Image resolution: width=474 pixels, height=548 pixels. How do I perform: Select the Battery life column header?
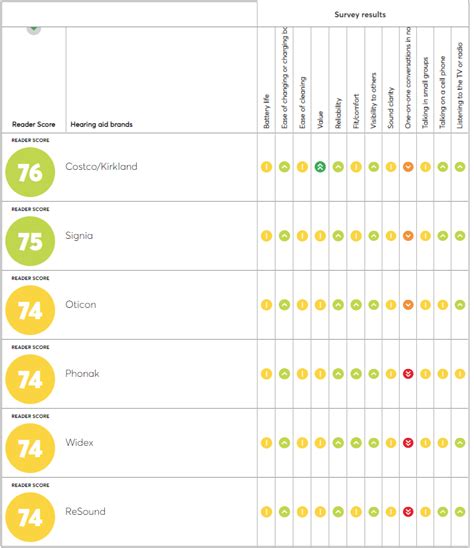coord(266,111)
